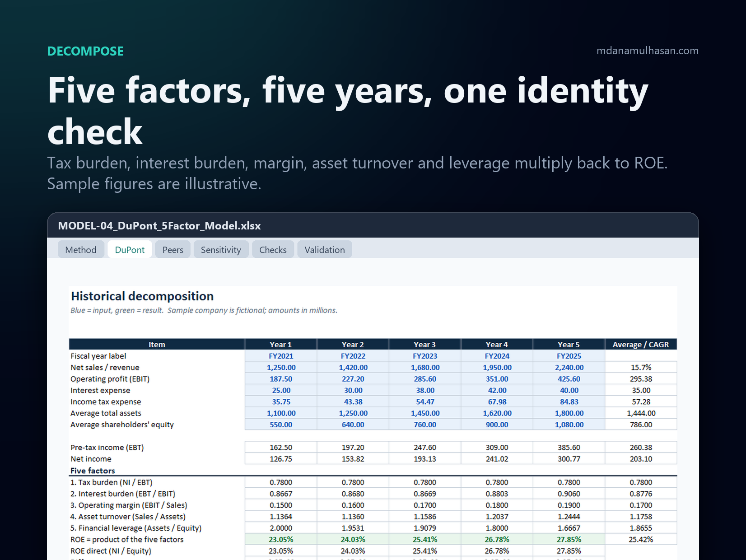Click the Interest expense cell 38.00

425,390
